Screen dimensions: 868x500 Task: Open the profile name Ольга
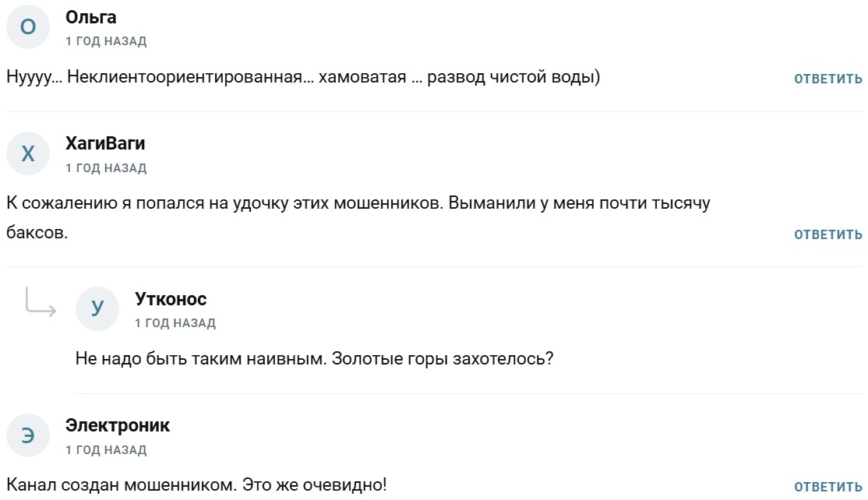[x=91, y=17]
